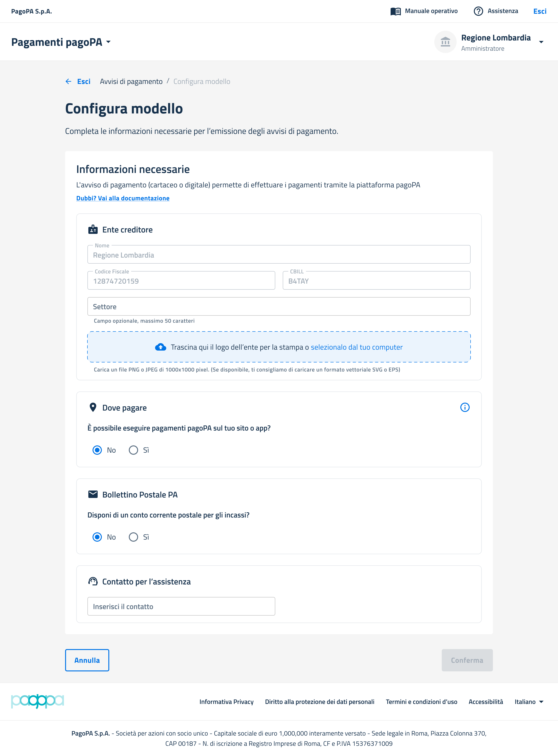Open the Italiano language dropdown
The width and height of the screenshot is (558, 756).
coord(529,702)
